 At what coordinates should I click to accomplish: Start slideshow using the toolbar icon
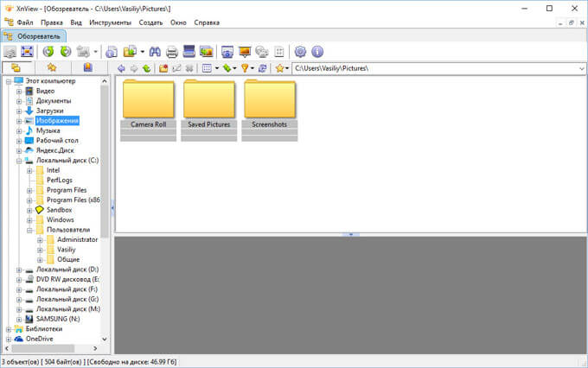pos(245,52)
